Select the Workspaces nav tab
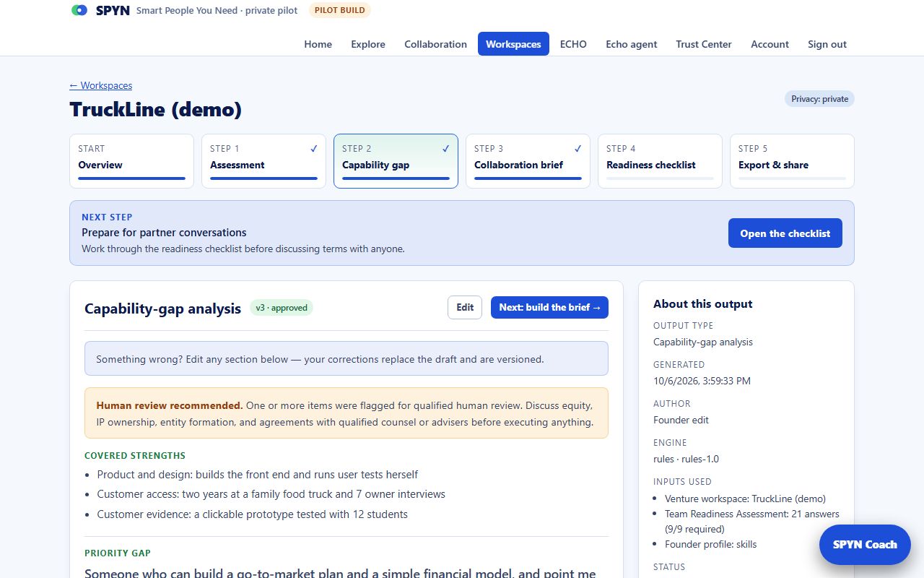Viewport: 924px width, 578px height. click(513, 44)
